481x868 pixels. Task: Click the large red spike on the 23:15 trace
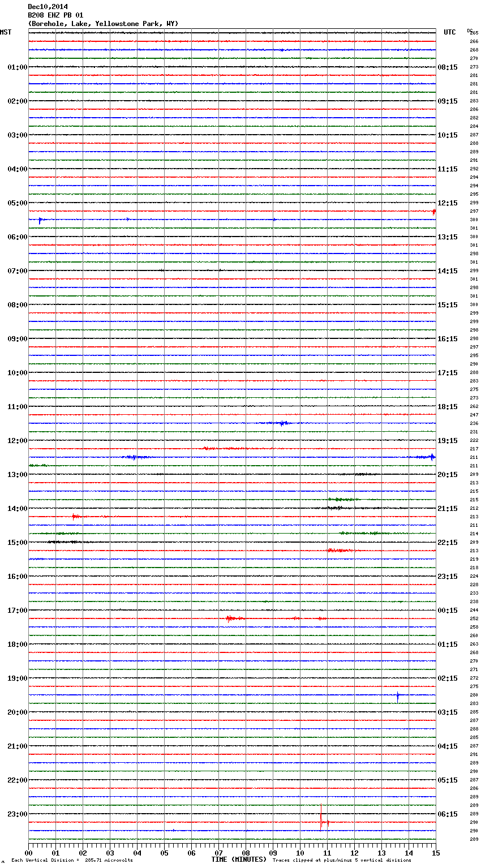321,819
